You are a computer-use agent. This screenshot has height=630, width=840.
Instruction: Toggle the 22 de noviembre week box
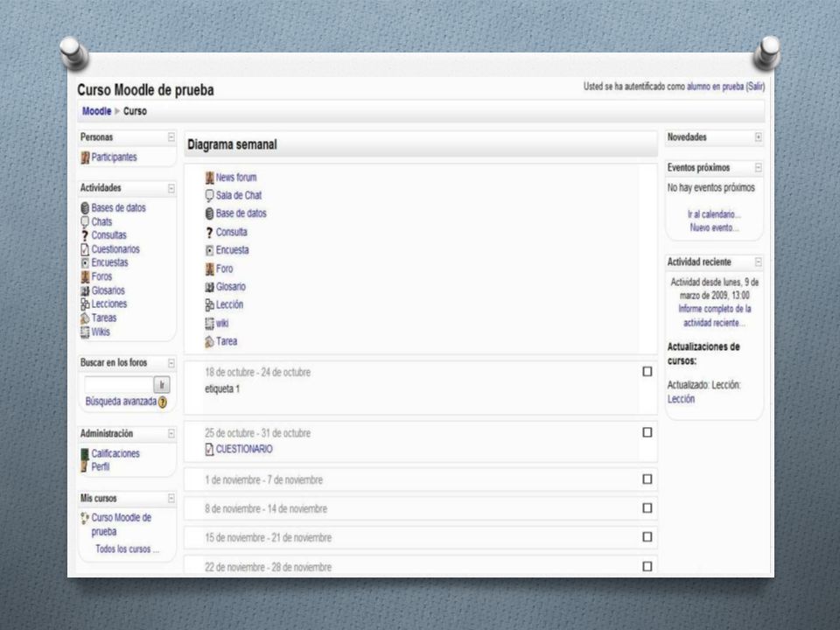647,566
